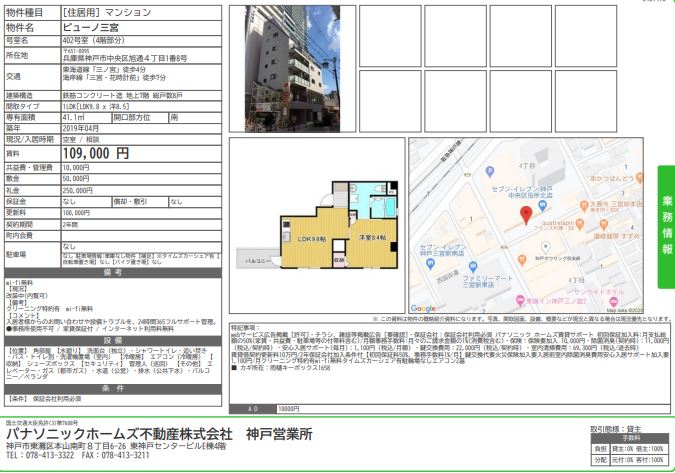Select the 鉄筋コンクリート造 structure cell
Screen dimensions: 675x473
click(141, 96)
